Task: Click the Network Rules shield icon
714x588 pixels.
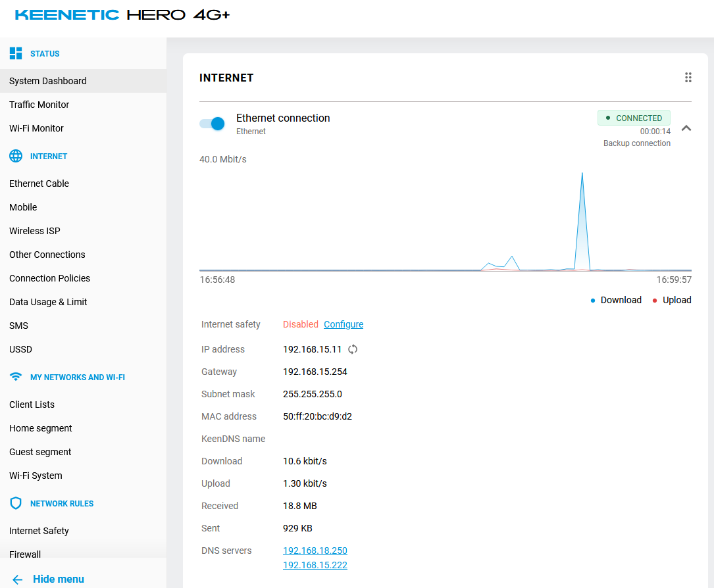Action: (x=16, y=503)
